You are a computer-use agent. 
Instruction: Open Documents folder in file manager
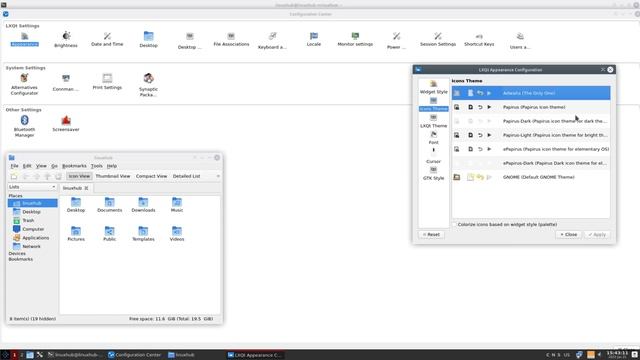(x=109, y=205)
